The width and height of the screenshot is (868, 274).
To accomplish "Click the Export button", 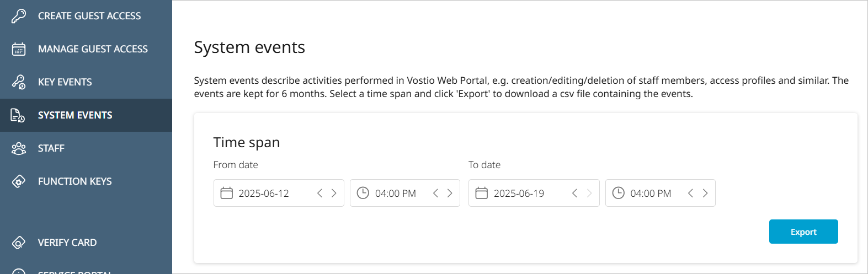I will click(803, 232).
